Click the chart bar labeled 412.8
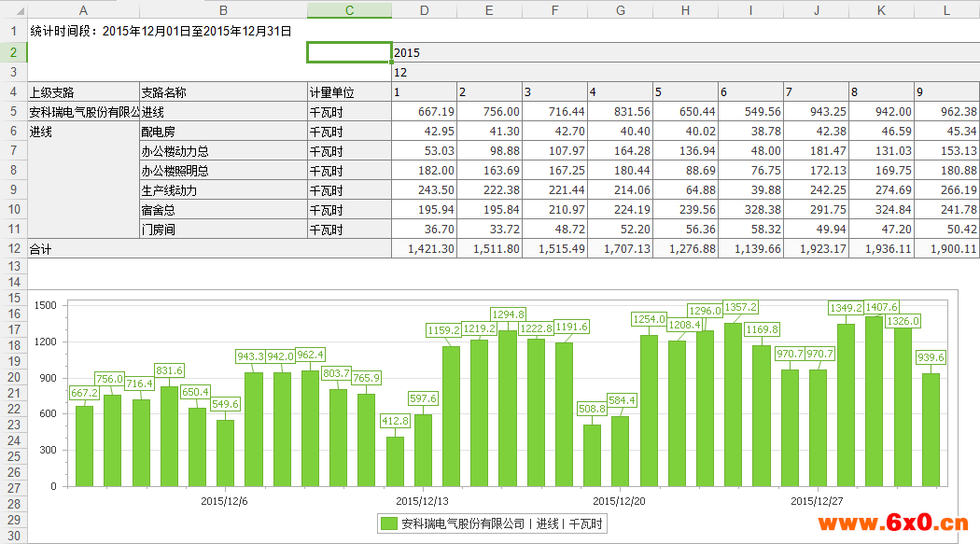The width and height of the screenshot is (980, 544). click(x=395, y=462)
